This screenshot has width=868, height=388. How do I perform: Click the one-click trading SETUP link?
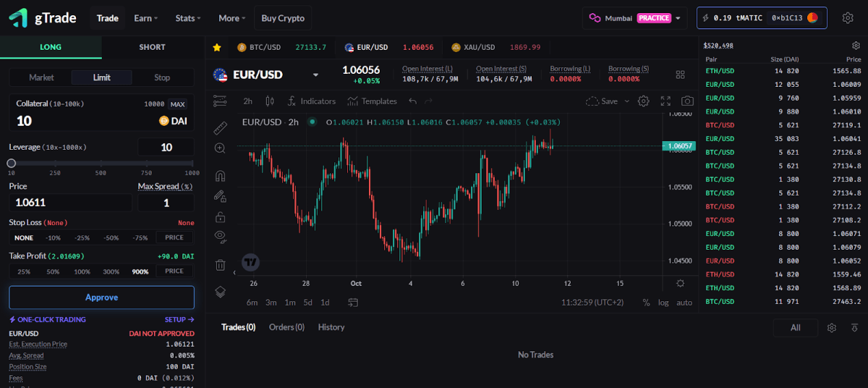179,319
